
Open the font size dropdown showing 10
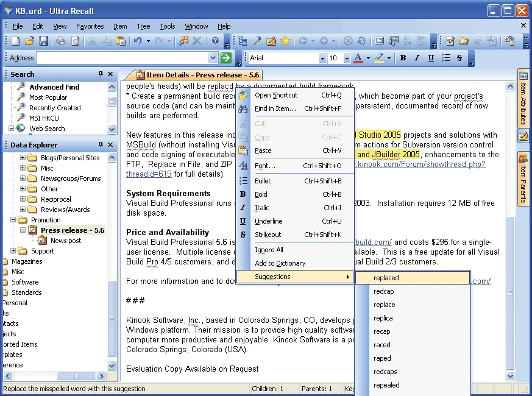[x=346, y=58]
